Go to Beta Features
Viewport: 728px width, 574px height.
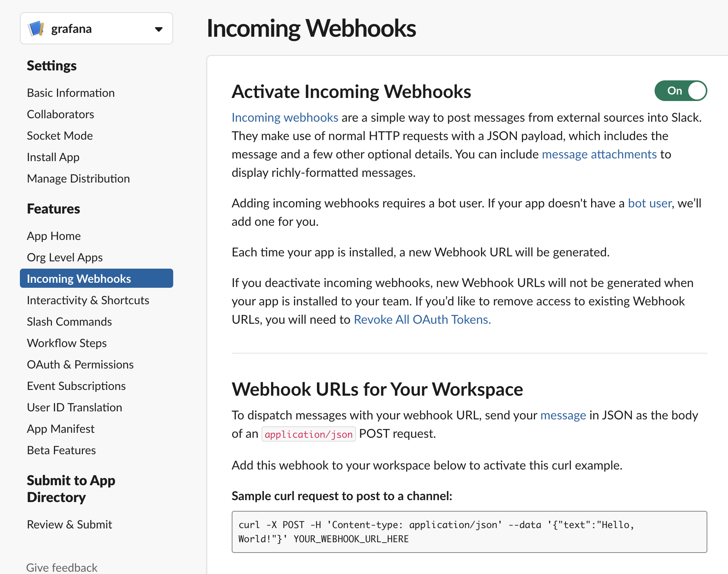(61, 450)
